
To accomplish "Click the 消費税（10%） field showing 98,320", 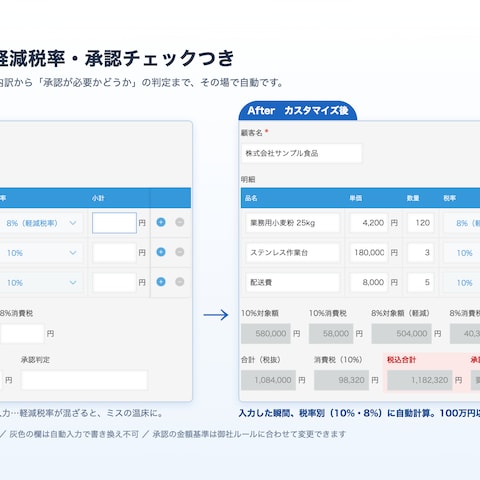I will coord(341,380).
